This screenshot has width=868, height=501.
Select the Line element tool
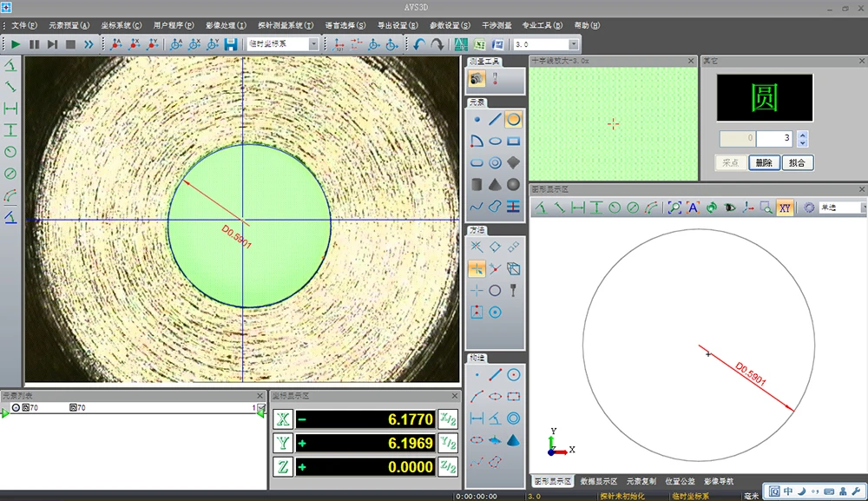tap(495, 120)
